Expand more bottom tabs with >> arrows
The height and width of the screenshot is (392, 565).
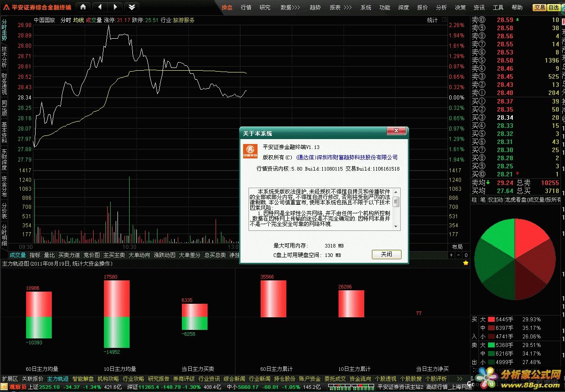(460, 379)
